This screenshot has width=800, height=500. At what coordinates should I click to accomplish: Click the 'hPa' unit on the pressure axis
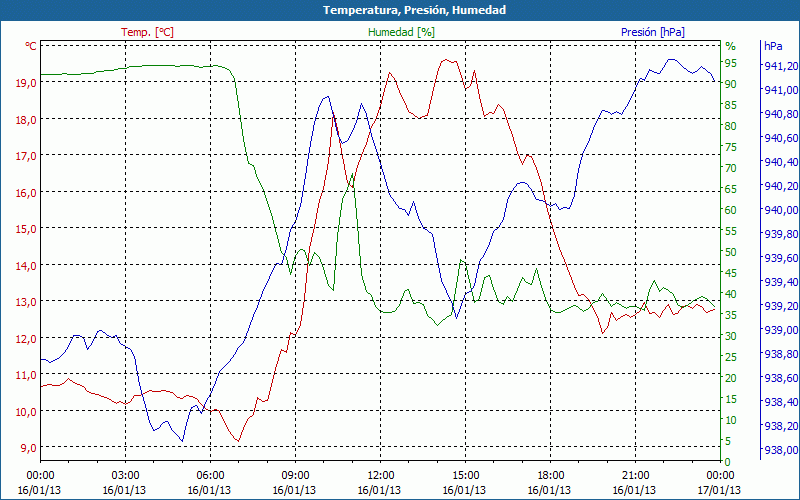click(773, 46)
